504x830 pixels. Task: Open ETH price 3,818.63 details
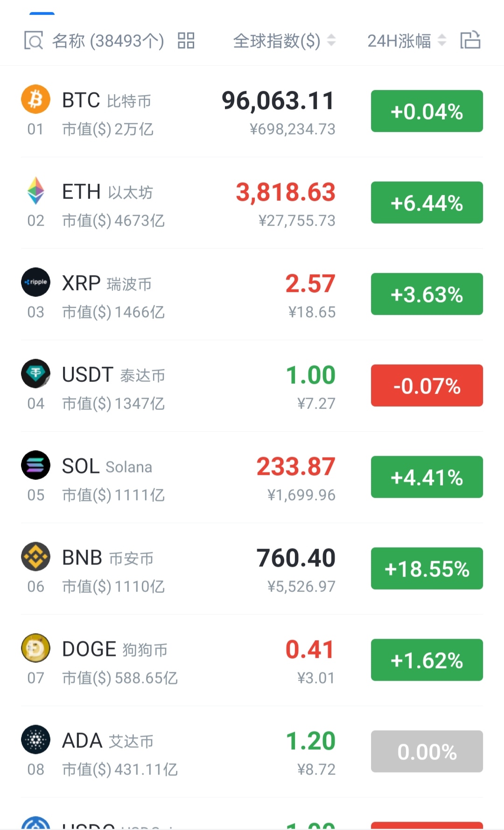286,192
